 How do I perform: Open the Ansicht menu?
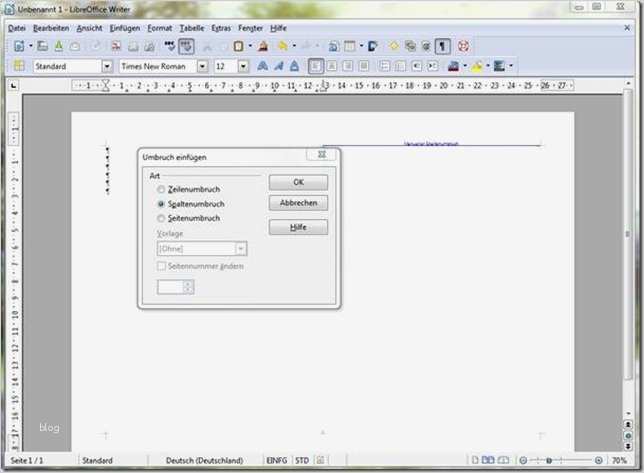[89, 28]
